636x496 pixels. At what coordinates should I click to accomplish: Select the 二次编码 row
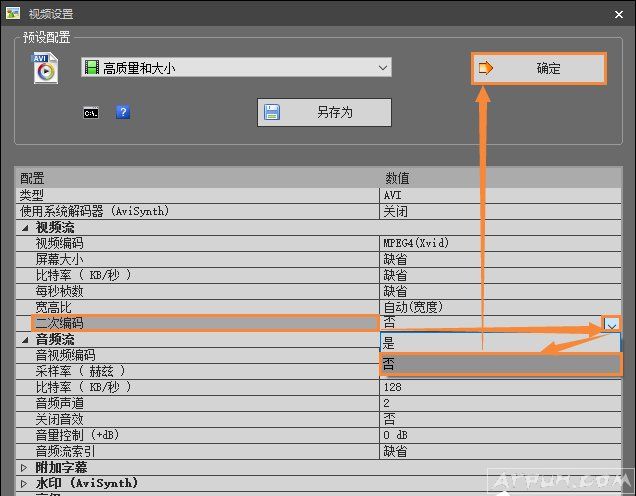pos(205,323)
